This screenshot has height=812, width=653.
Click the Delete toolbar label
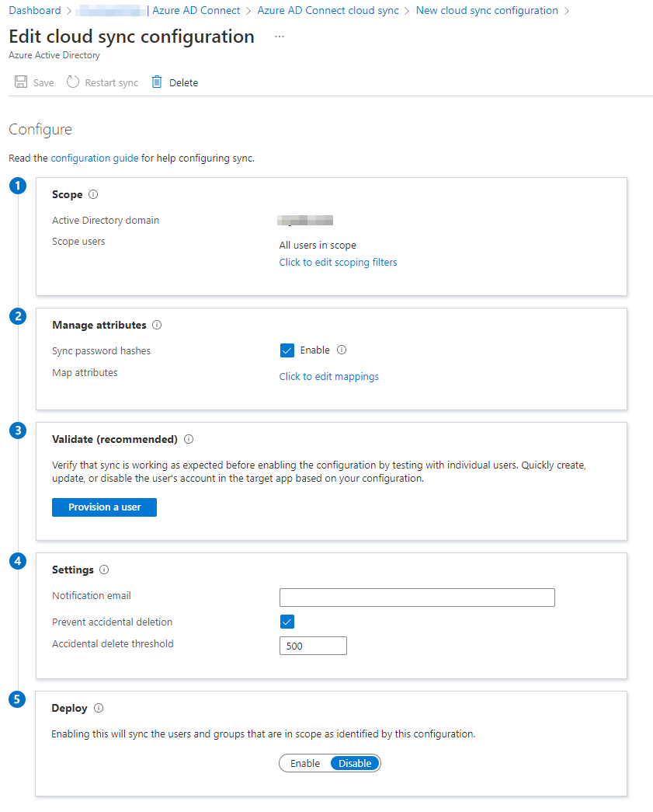pyautogui.click(x=184, y=83)
